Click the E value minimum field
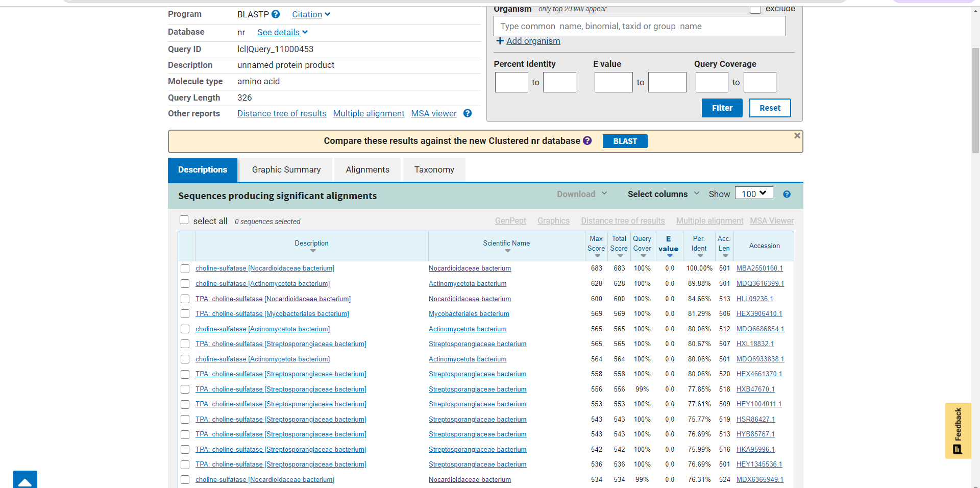The height and width of the screenshot is (488, 980). tap(614, 82)
